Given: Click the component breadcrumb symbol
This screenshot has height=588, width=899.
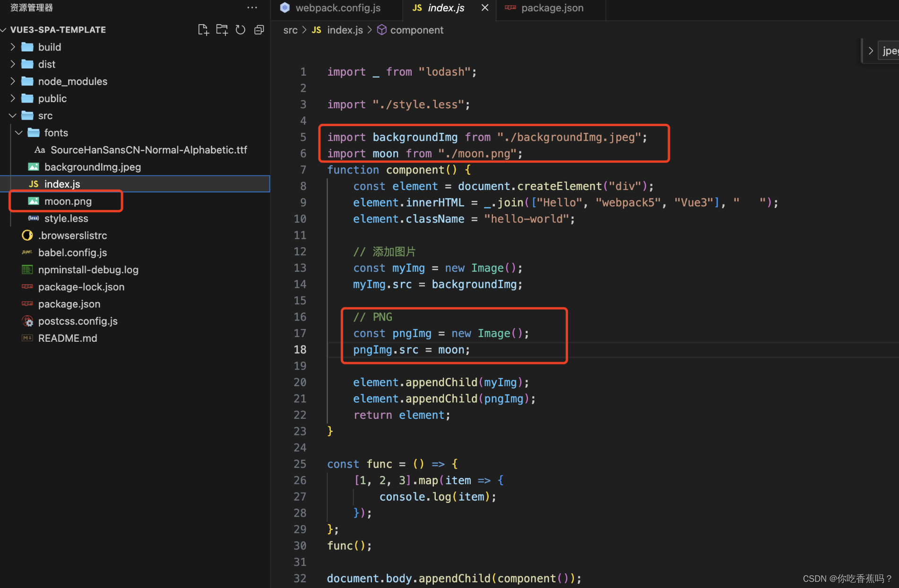Looking at the screenshot, I should pos(416,30).
